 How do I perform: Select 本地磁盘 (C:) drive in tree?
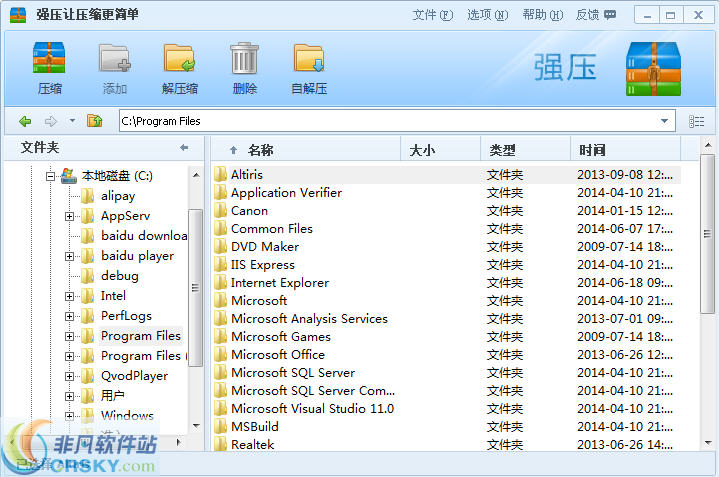(x=117, y=176)
